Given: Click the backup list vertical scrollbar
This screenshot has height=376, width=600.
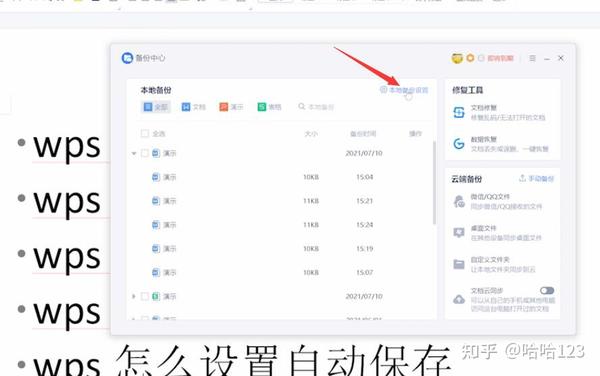Looking at the screenshot, I should pos(434,183).
